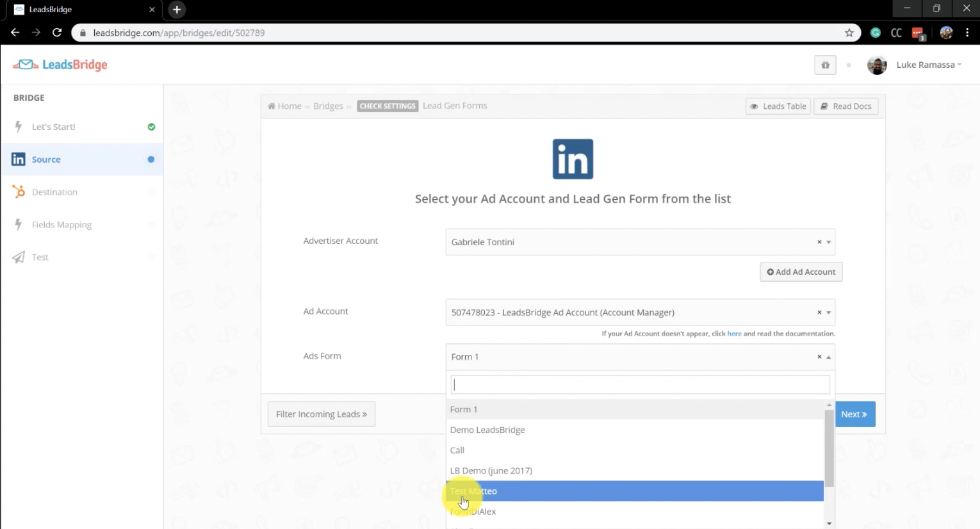Open the Advertiser Account dropdown
The height and width of the screenshot is (529, 980).
(641, 242)
